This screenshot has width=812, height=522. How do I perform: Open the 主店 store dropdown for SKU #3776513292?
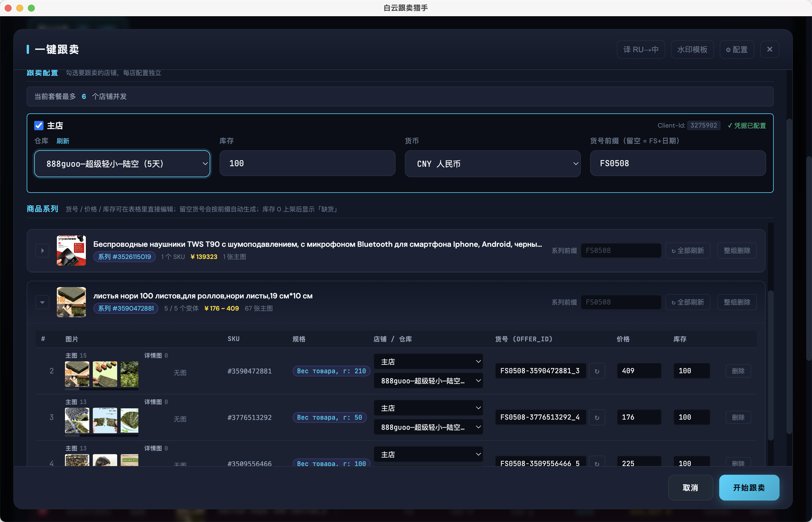(428, 408)
